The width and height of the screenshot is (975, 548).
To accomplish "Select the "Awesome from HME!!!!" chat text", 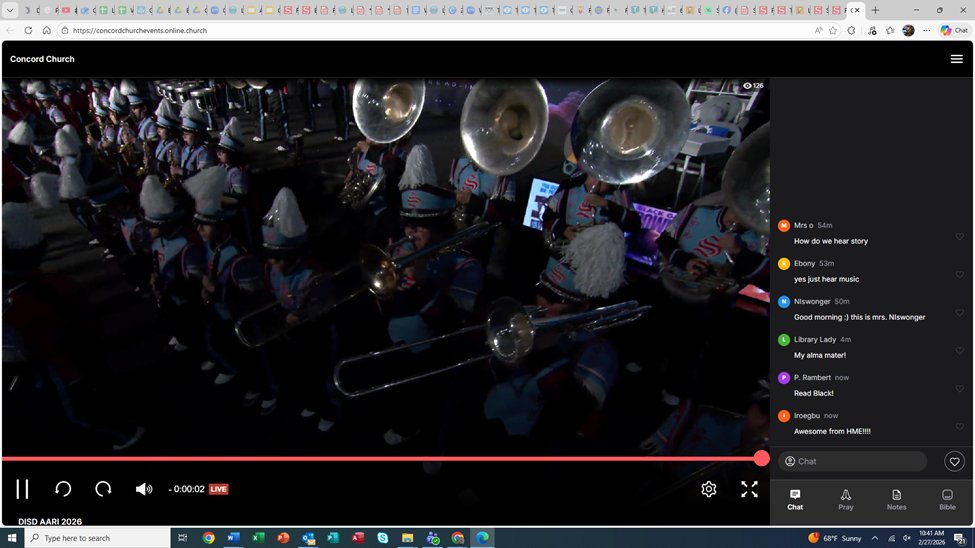I will (832, 431).
